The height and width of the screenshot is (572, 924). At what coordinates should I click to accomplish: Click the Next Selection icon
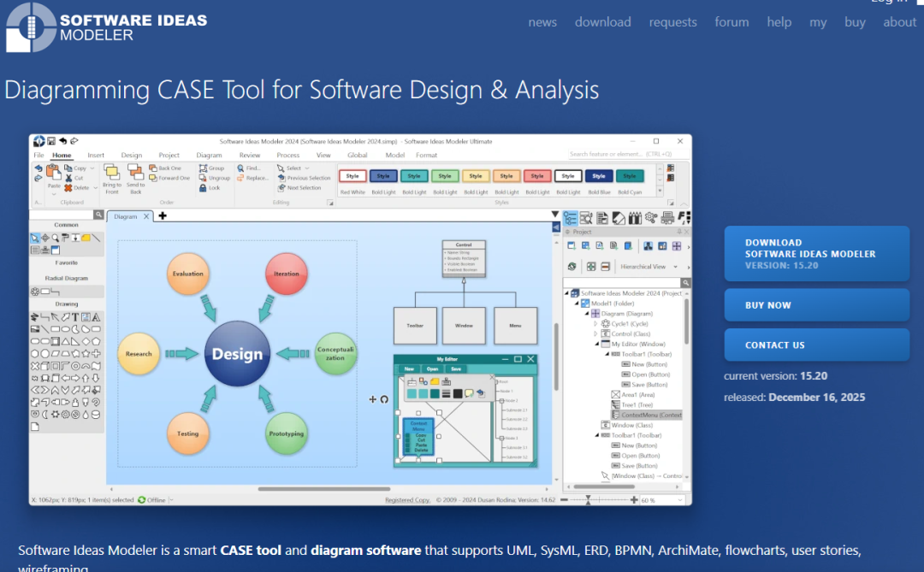coord(281,188)
